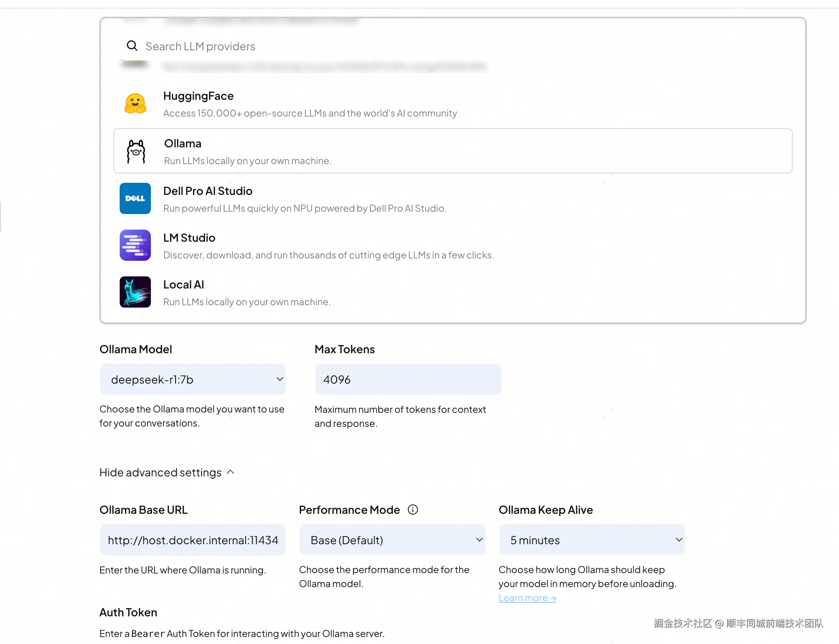
Task: Choose the Local AI provider option
Action: (x=246, y=293)
